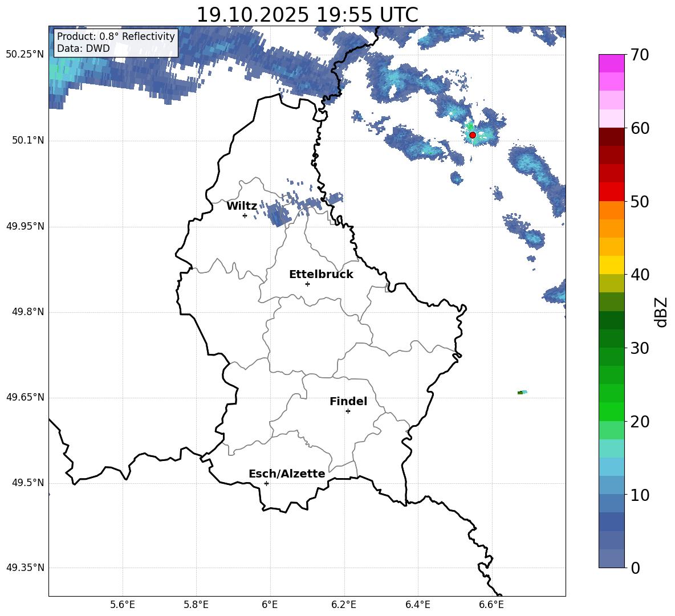Screen dimensions: 675x616
Task: Click the bright red colorbar band above 50
Action: (611, 192)
